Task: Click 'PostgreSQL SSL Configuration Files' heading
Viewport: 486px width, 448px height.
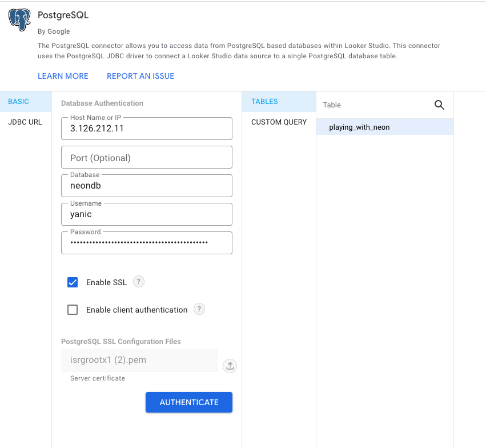Action: [121, 342]
